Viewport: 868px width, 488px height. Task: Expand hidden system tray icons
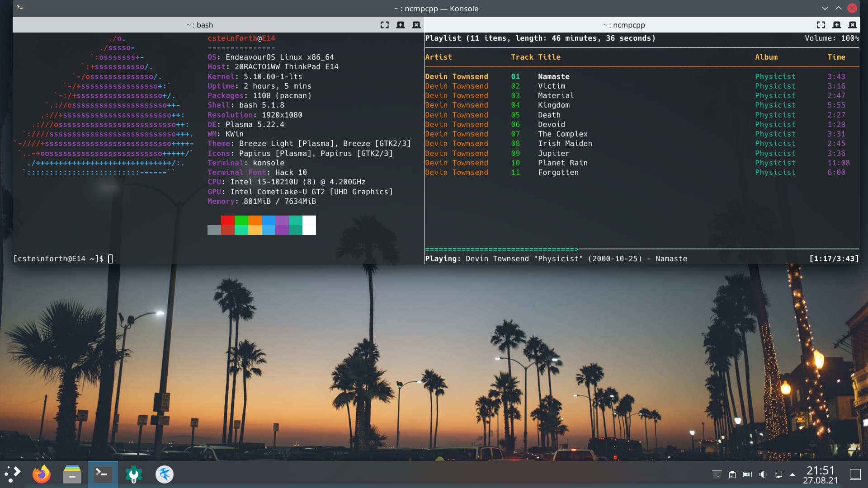[x=793, y=474]
